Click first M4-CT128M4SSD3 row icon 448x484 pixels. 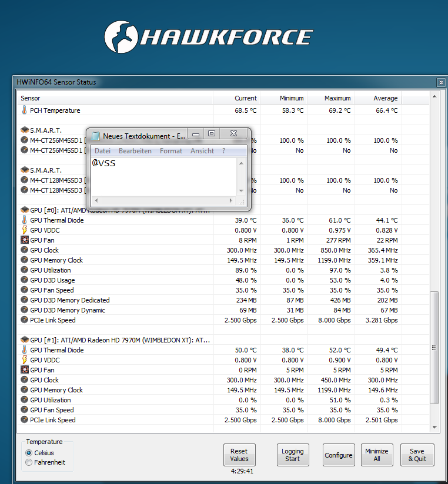(x=25, y=180)
